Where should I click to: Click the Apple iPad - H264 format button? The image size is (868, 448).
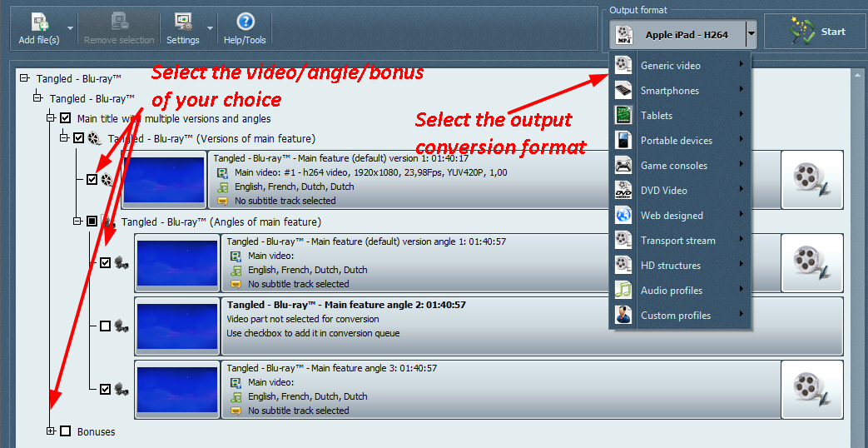(678, 34)
